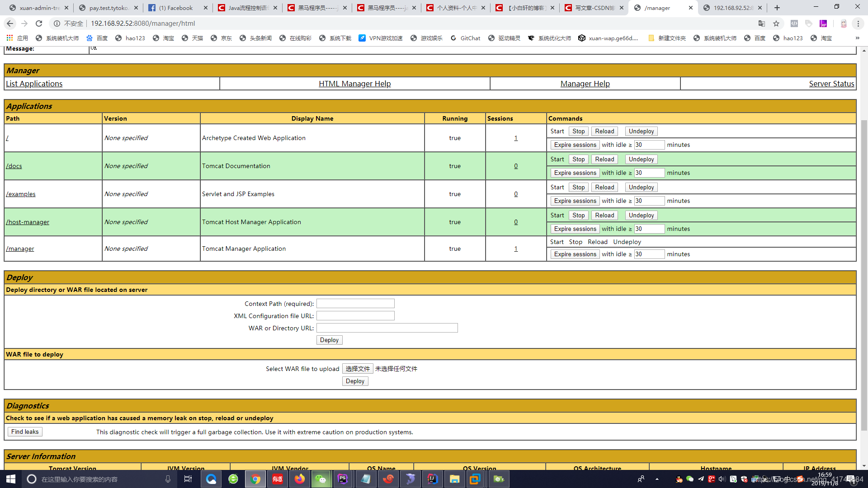
Task: Open Firefox from the taskbar
Action: (x=299, y=479)
